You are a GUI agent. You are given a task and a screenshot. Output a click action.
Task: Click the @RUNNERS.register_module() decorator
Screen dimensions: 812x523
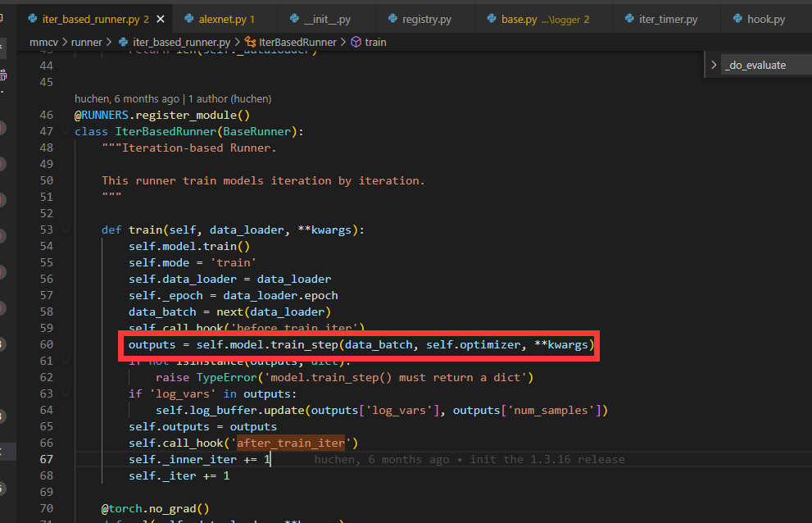coord(162,115)
